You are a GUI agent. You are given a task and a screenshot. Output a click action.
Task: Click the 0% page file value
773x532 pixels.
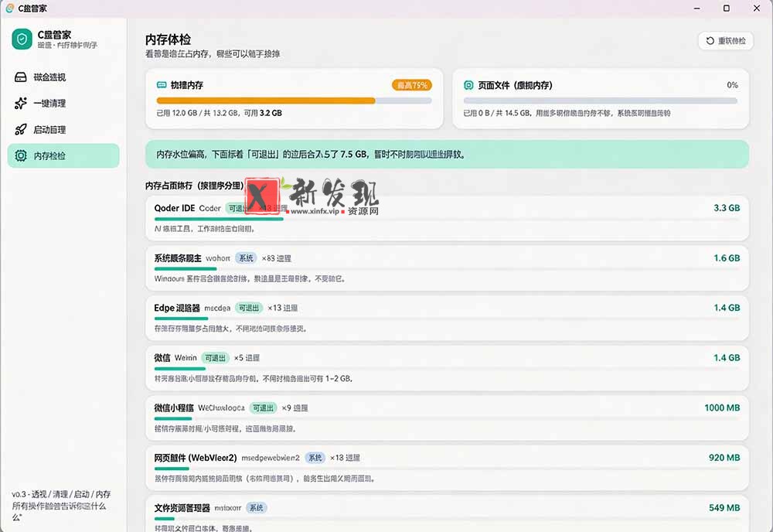tap(732, 85)
